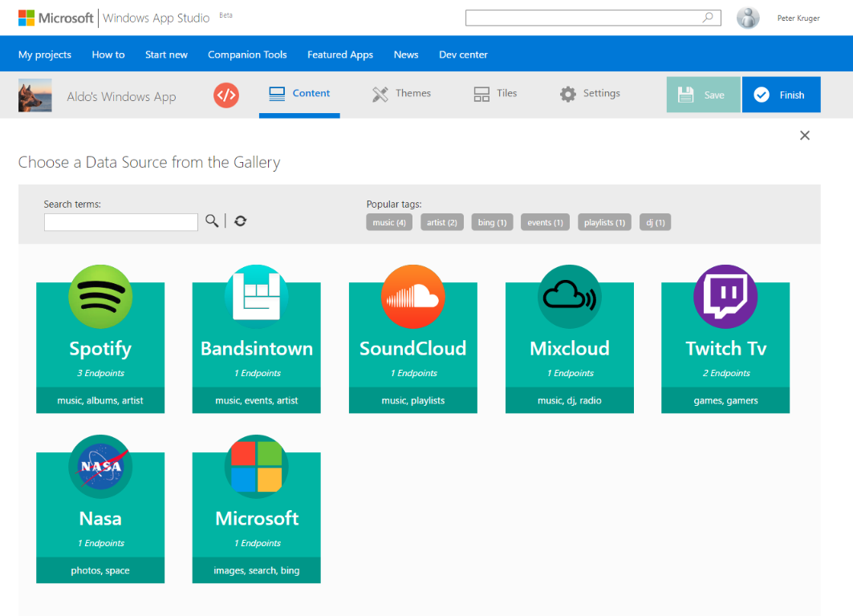
Task: Save the current app project
Action: (703, 94)
